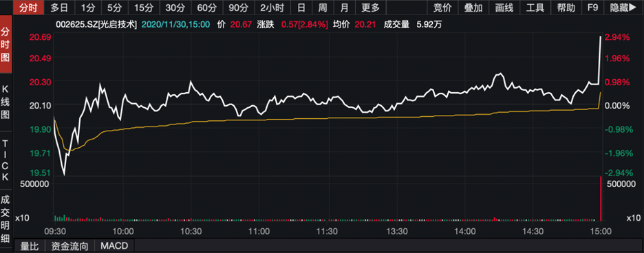Screen dimensions: 644x253
Task: Switch to the 周 weekly chart
Action: click(323, 8)
